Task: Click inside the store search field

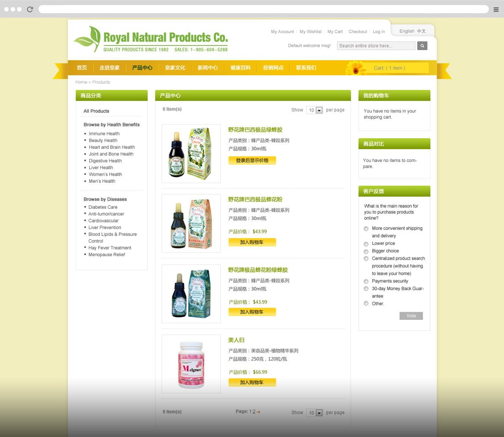Action: 376,46
